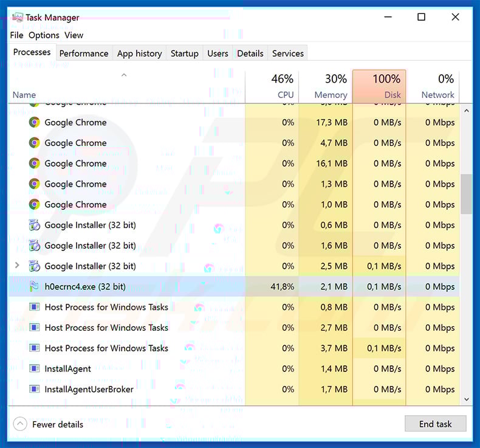Screen dimensions: 480x448
Task: Click the Chrome icon beside 16,1 MB
Action: [34, 164]
